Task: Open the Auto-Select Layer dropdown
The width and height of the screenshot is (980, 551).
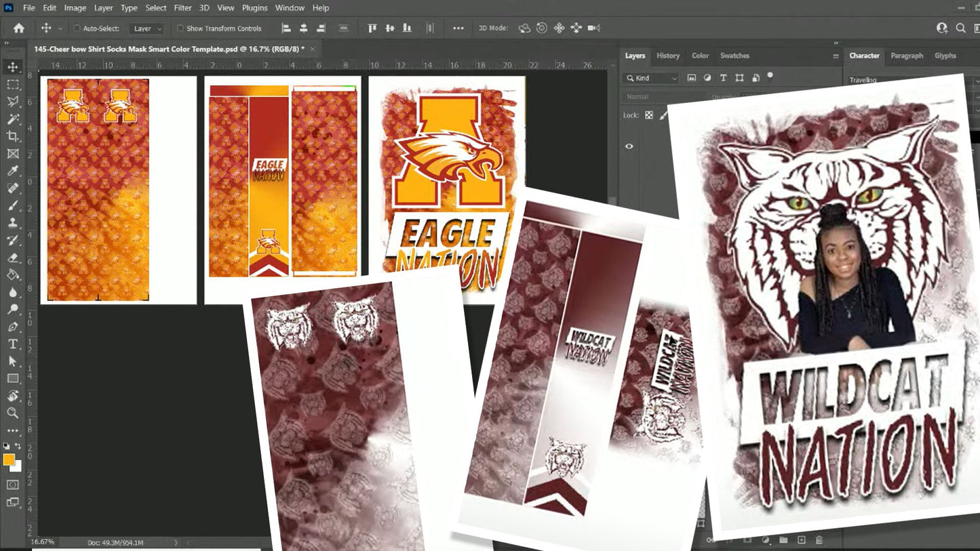Action: tap(147, 28)
